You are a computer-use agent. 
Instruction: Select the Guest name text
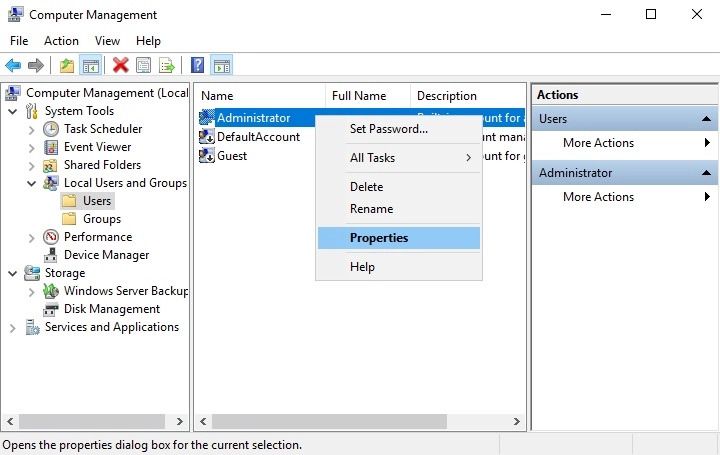(232, 156)
